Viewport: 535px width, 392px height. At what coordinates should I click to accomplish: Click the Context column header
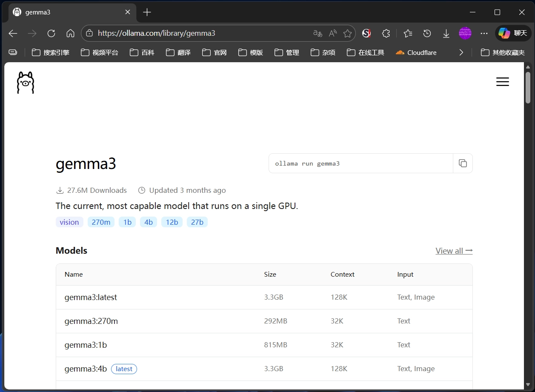point(343,275)
